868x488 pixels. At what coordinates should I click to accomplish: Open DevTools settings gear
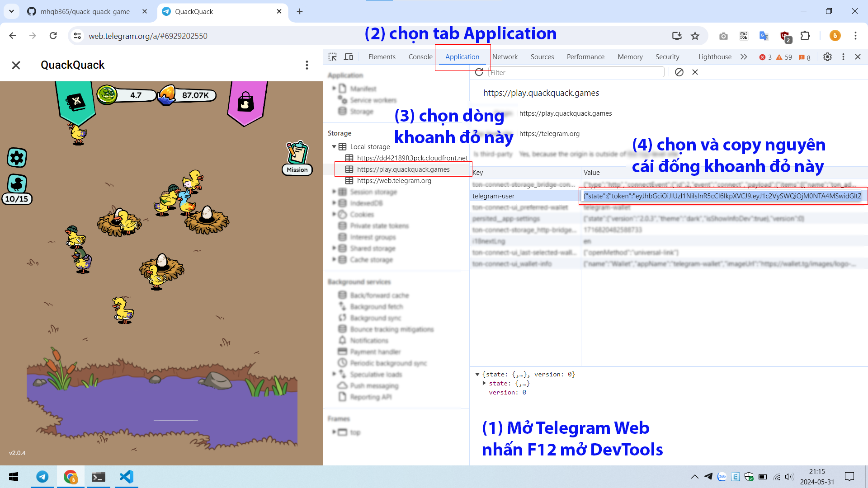(827, 57)
